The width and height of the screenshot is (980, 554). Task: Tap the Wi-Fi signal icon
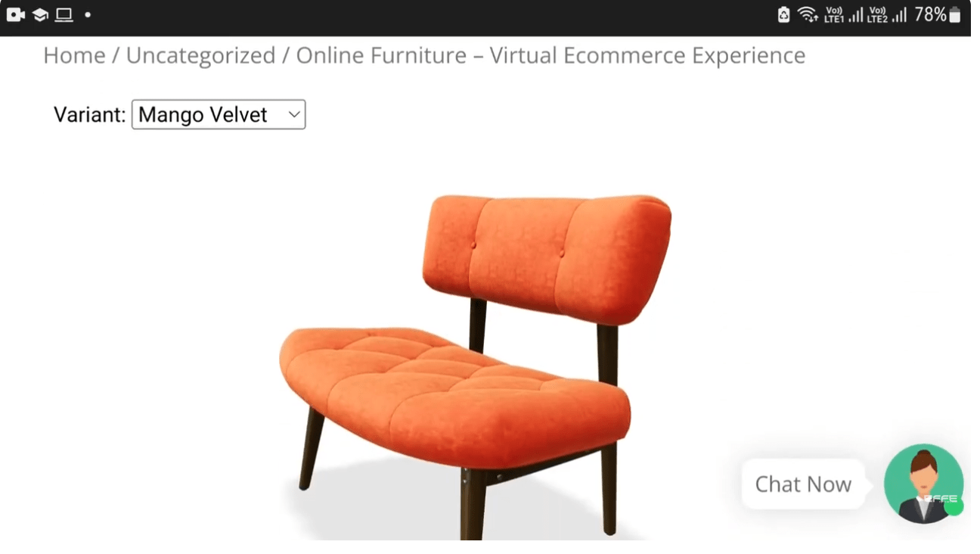click(x=808, y=14)
